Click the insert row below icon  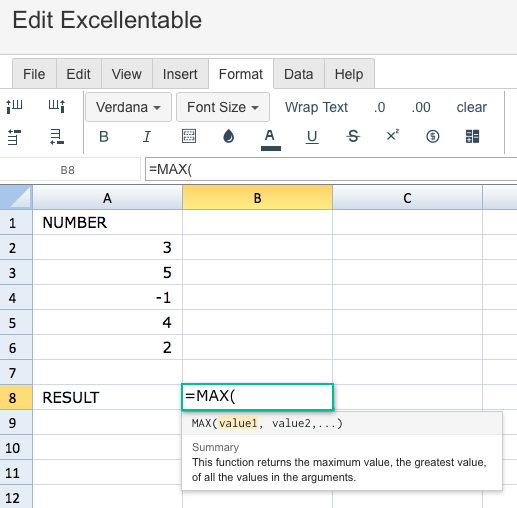57,137
